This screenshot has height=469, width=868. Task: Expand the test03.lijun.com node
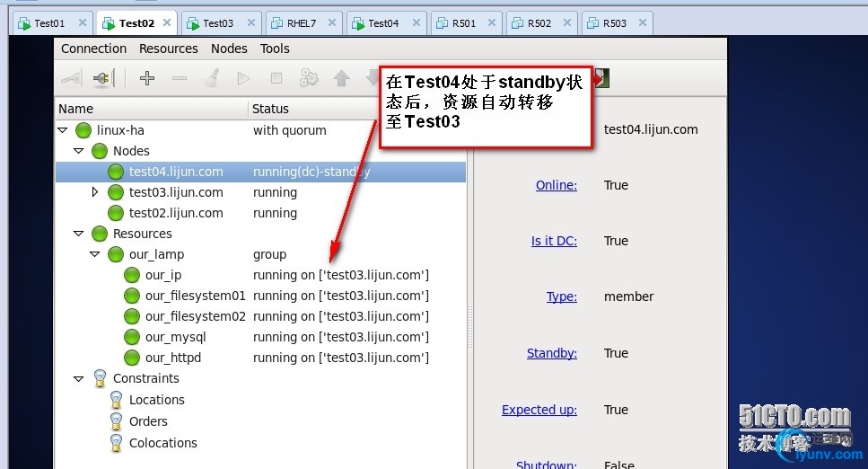[94, 192]
